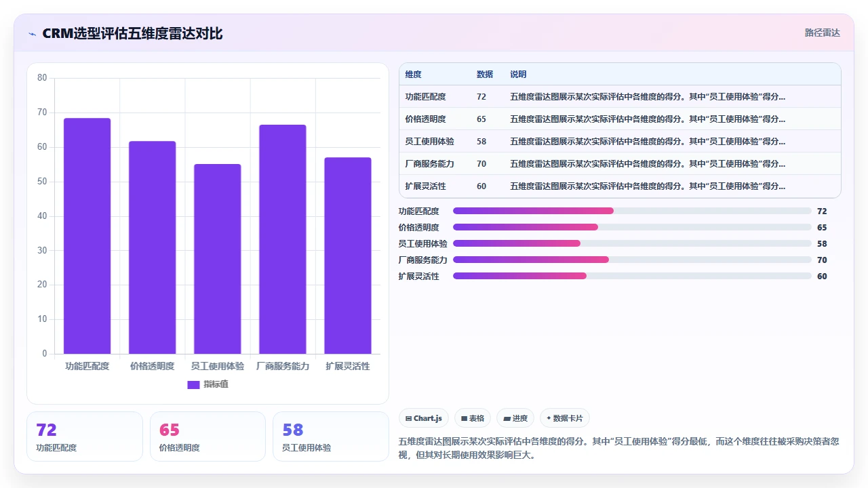Click the 80 y-axis tick label

[x=42, y=78]
